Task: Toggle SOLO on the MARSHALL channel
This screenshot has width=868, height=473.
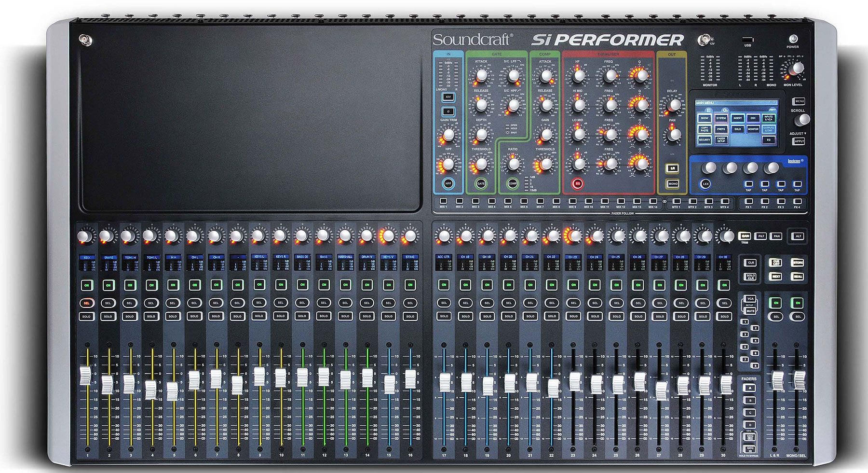Action: (x=345, y=316)
